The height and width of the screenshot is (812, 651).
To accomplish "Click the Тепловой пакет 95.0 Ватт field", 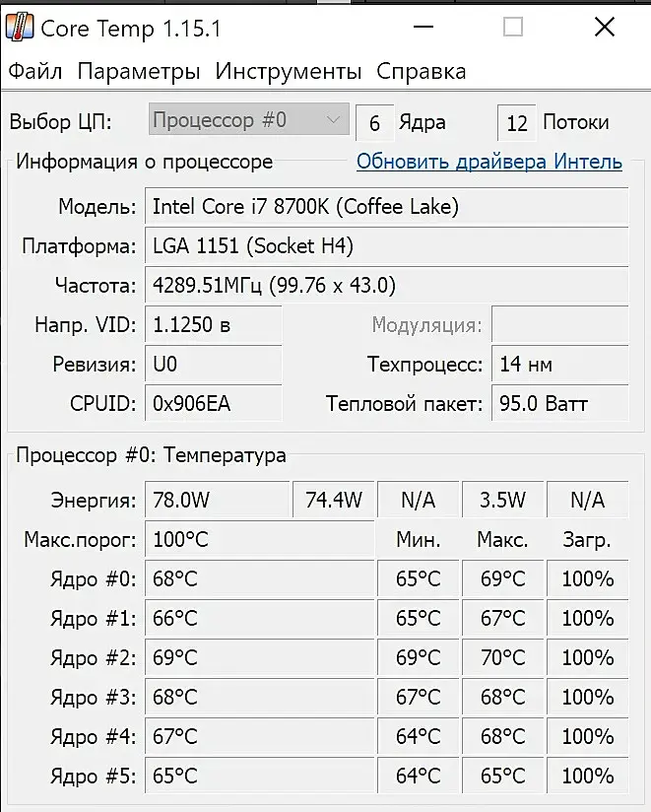I will coord(560,403).
